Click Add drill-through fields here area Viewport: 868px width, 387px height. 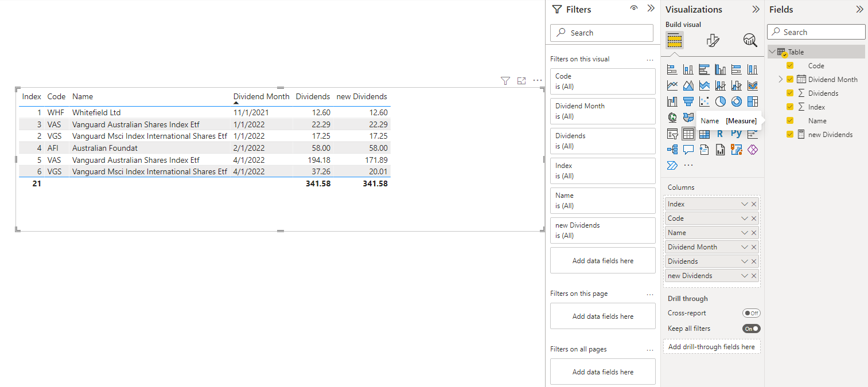[711, 347]
